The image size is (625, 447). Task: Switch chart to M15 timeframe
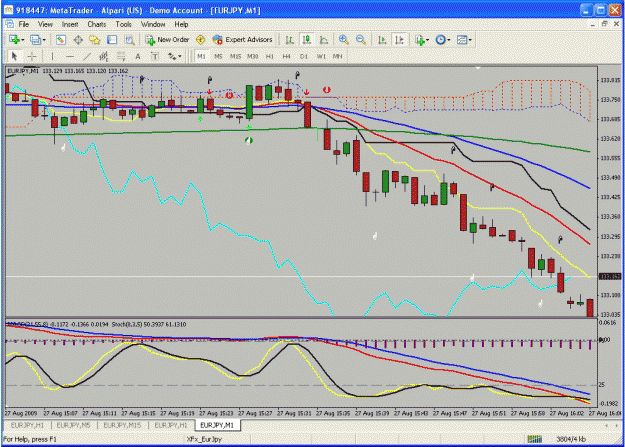point(235,57)
